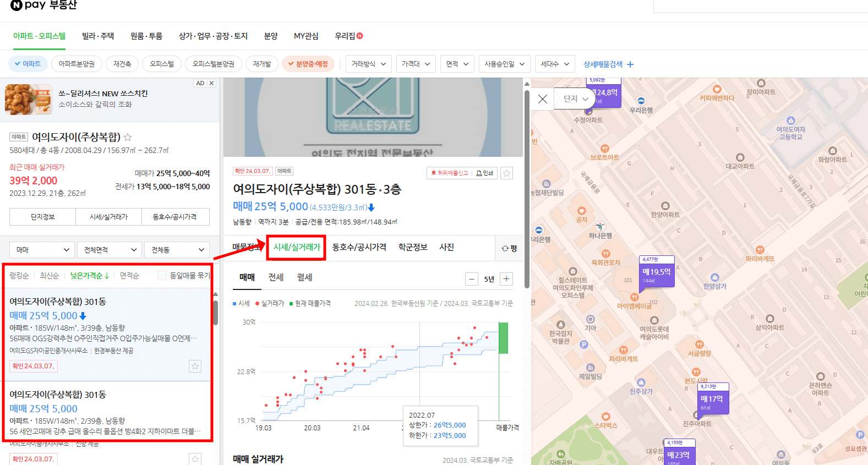Open 동호수/공시가격 tab in detail panel

(x=359, y=247)
